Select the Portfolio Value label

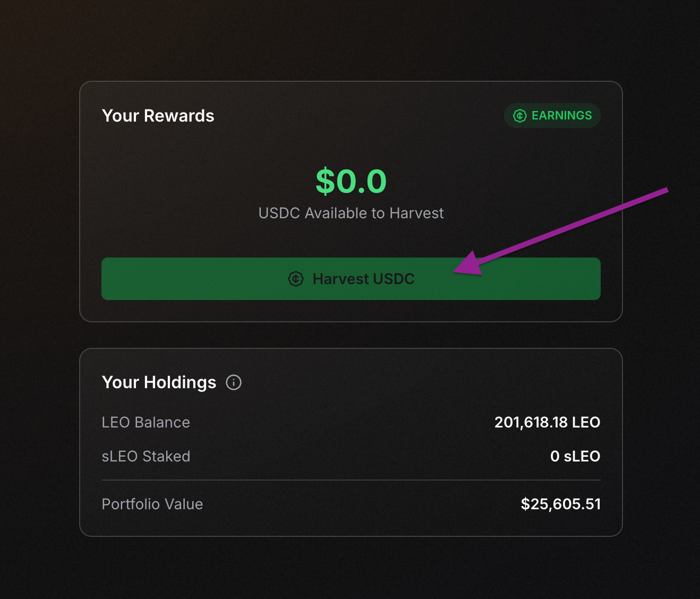click(152, 504)
